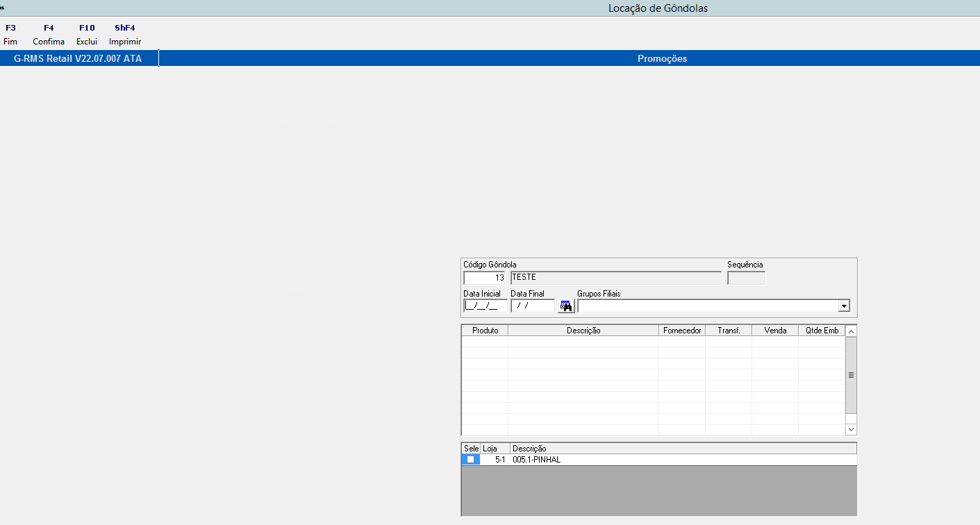Click the ShF4 Imprimir toolbar button
The width and height of the screenshot is (980, 525).
click(x=125, y=35)
